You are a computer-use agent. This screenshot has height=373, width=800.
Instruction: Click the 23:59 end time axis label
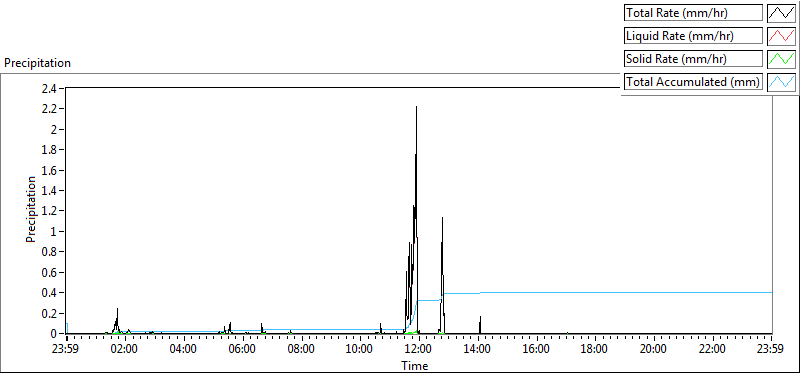click(x=771, y=350)
